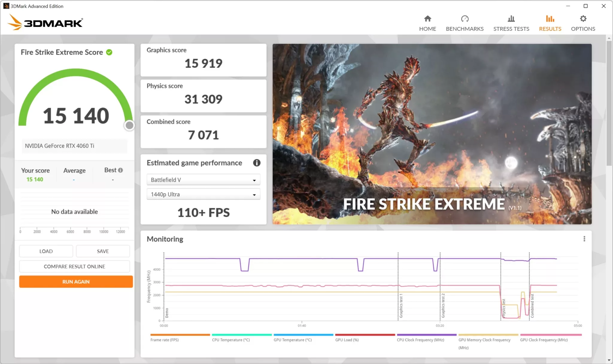Open the Battlefield V game dropdown
This screenshot has height=364, width=613.
pyautogui.click(x=203, y=179)
